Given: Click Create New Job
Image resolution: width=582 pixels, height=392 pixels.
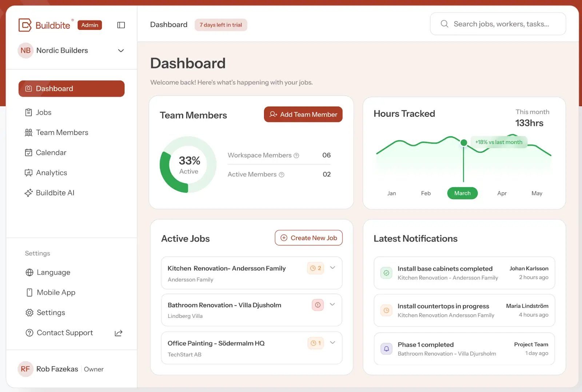Looking at the screenshot, I should tap(308, 237).
